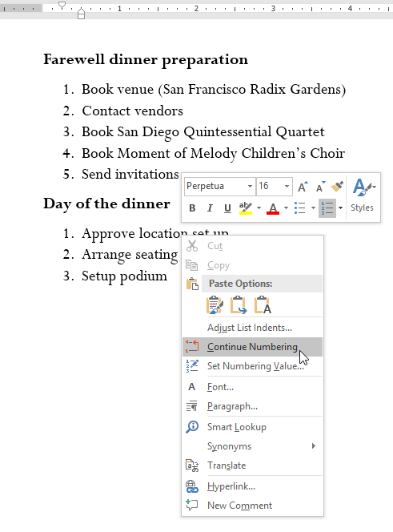Click the Format Painter brush icon
This screenshot has width=393, height=532.
337,186
